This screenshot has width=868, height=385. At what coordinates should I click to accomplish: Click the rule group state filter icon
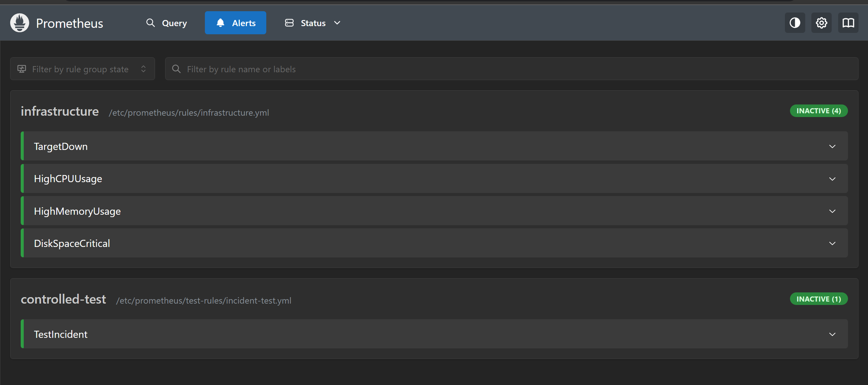(22, 69)
